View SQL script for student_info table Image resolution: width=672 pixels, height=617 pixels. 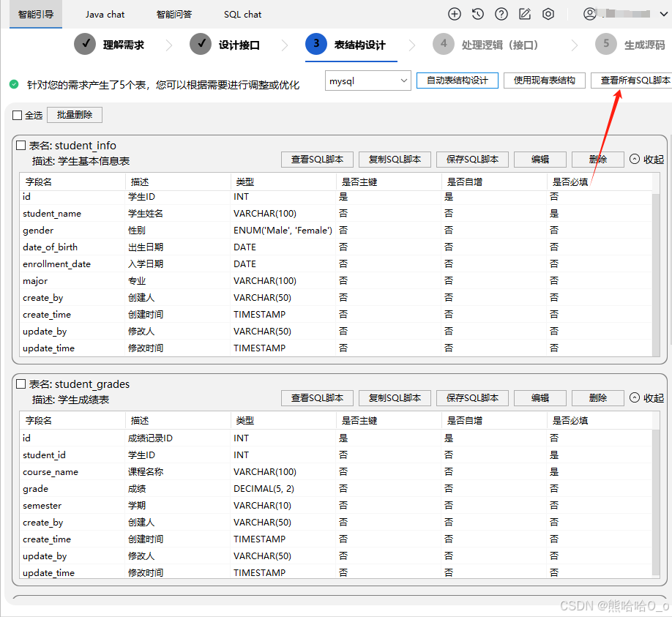[317, 160]
